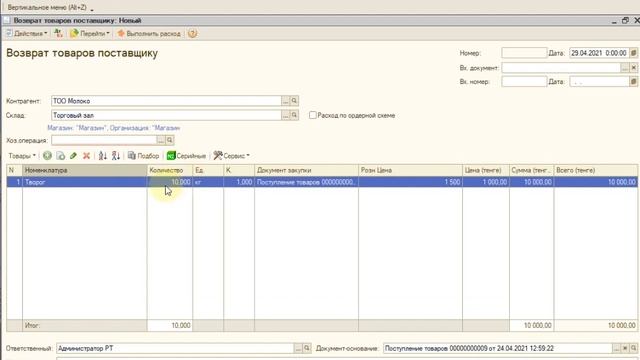Click the document date field 29.04.2021

coord(599,53)
